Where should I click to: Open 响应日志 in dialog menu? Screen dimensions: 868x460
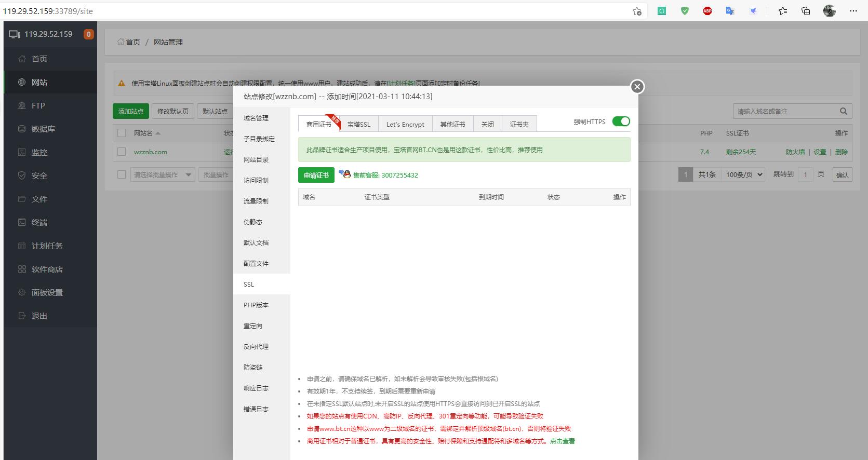pyautogui.click(x=262, y=388)
